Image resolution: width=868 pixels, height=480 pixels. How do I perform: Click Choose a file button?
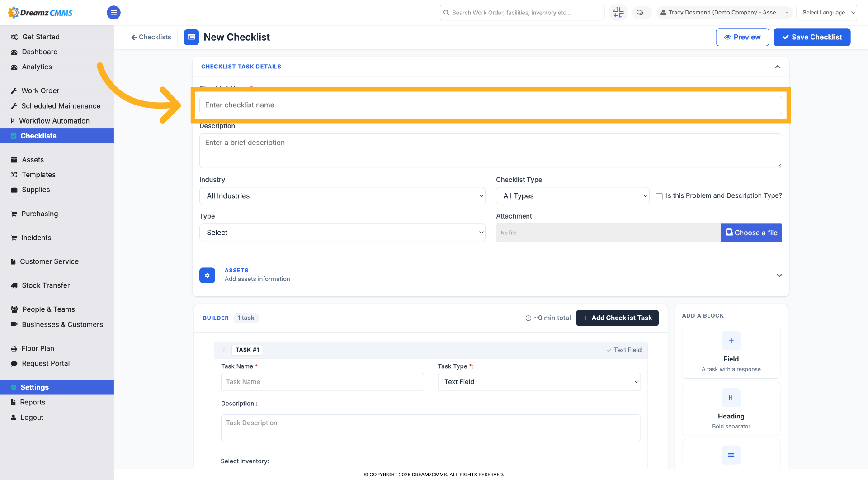[x=751, y=233]
